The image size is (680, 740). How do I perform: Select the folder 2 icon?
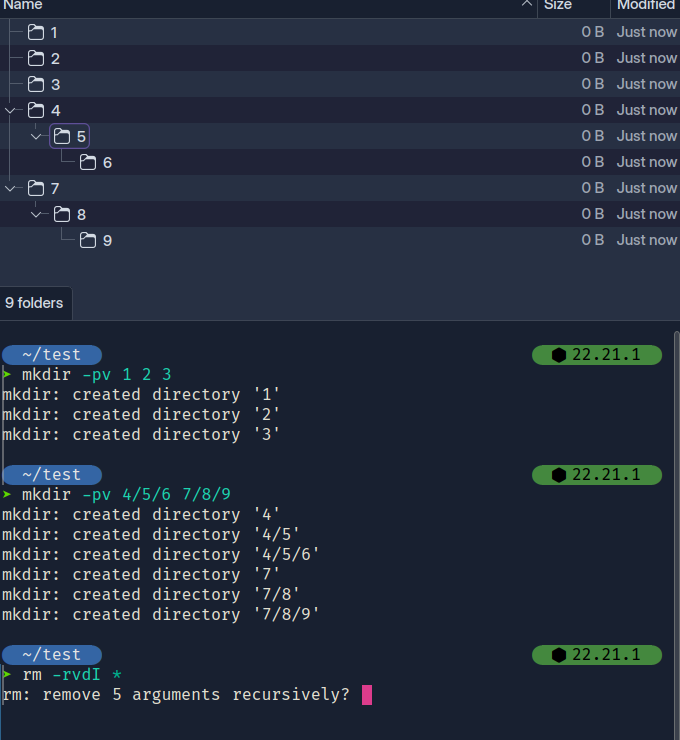click(36, 58)
